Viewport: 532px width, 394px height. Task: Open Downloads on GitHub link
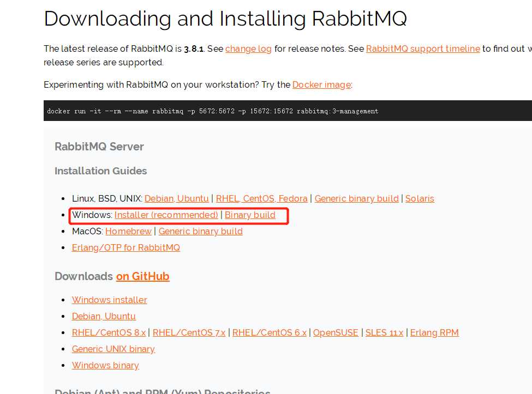pos(142,276)
